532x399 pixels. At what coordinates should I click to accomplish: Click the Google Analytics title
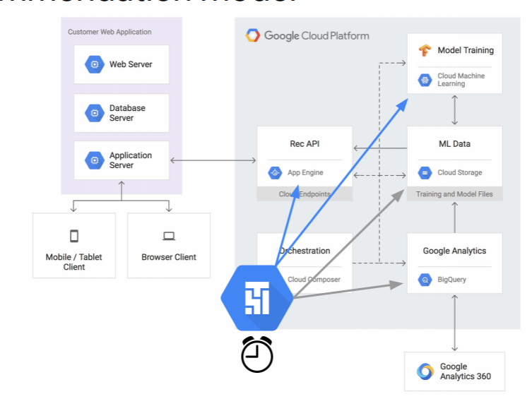click(455, 251)
